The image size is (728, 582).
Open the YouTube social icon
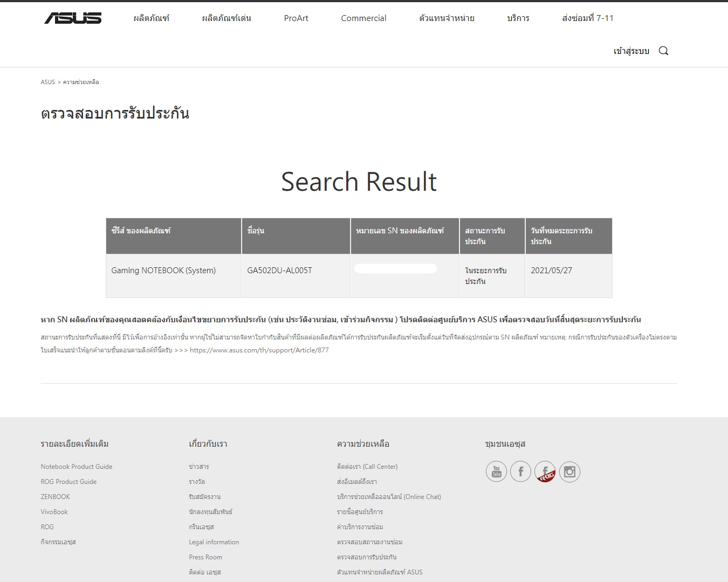click(496, 472)
